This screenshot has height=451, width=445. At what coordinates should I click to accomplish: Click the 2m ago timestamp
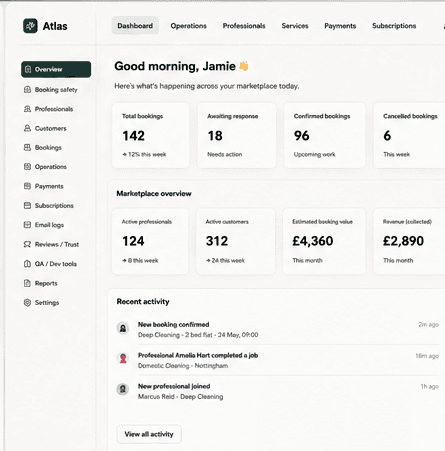click(x=429, y=324)
